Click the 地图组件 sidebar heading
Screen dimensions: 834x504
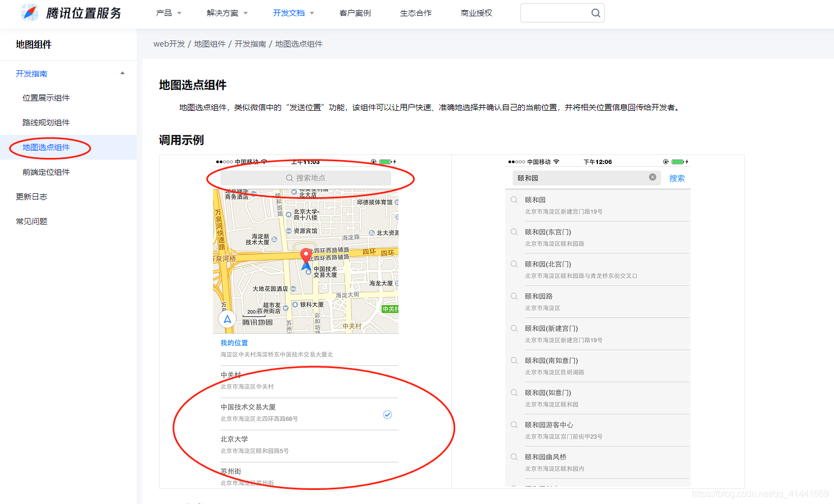click(x=34, y=44)
